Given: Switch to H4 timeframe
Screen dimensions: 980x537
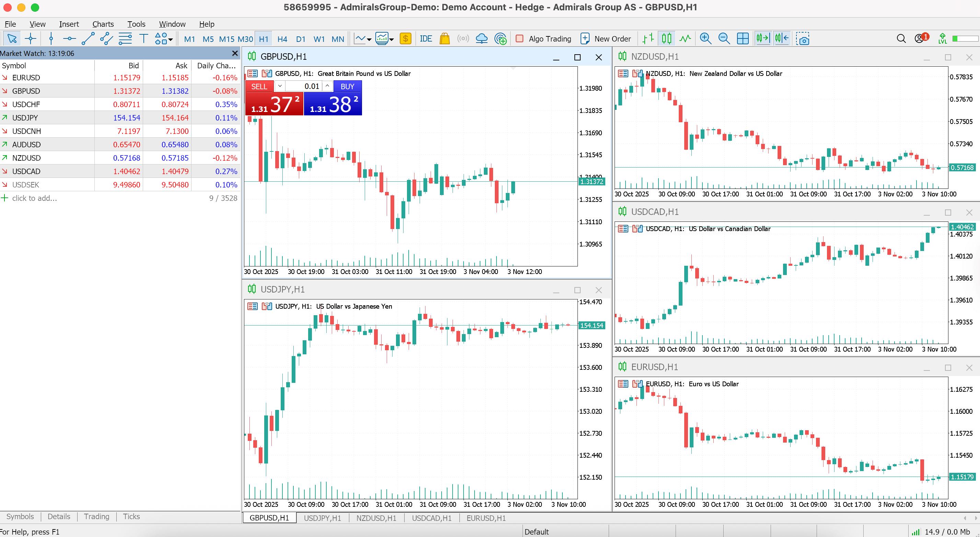Looking at the screenshot, I should 282,39.
